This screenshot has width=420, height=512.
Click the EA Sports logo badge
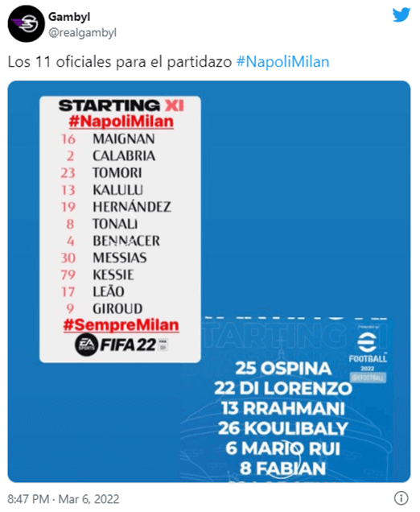tap(86, 345)
